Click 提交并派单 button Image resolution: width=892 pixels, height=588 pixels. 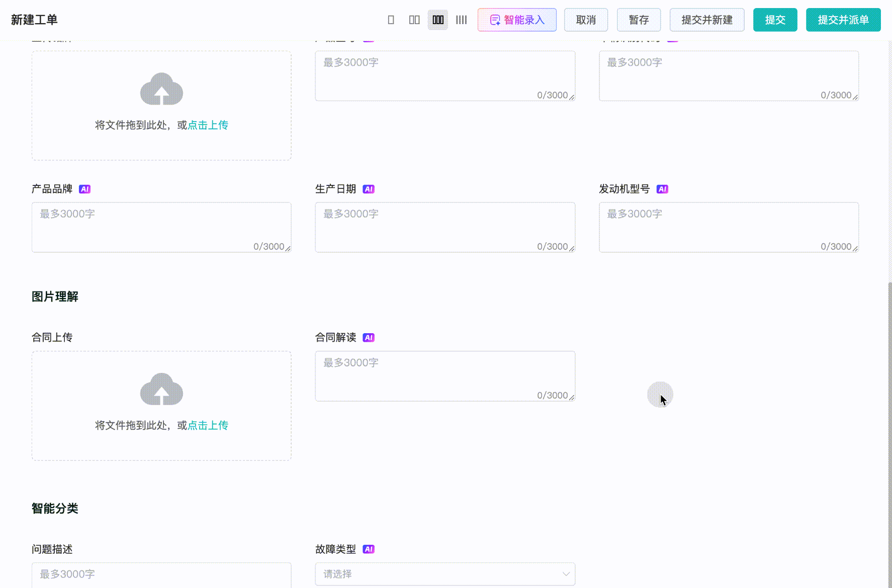click(843, 20)
